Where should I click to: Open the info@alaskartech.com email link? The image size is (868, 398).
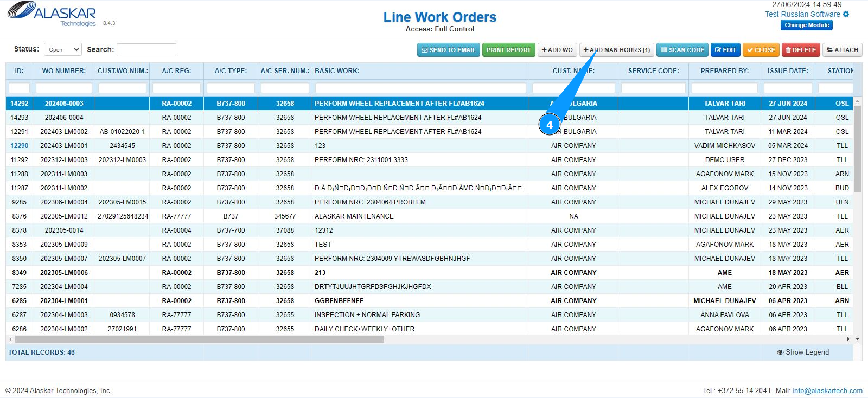pos(827,390)
